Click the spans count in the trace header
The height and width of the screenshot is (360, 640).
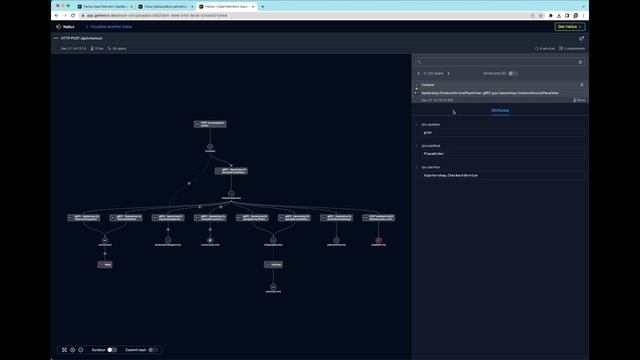[117, 49]
